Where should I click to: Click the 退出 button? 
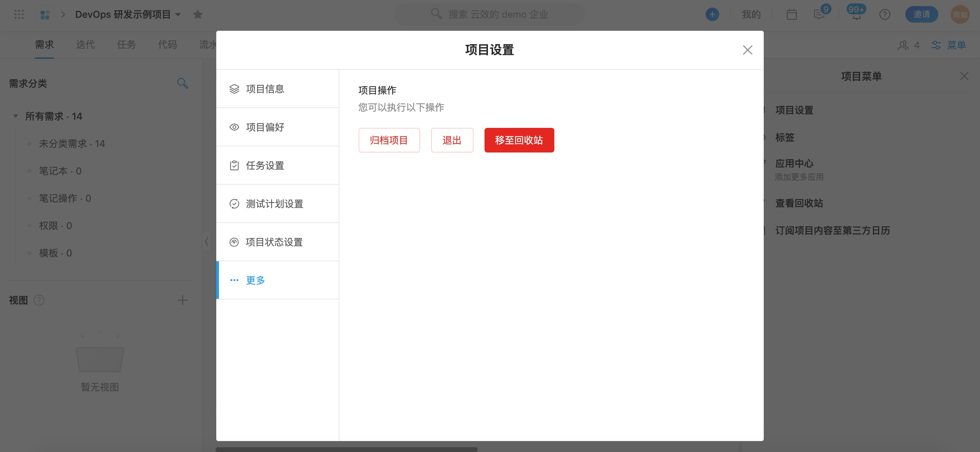pyautogui.click(x=452, y=140)
